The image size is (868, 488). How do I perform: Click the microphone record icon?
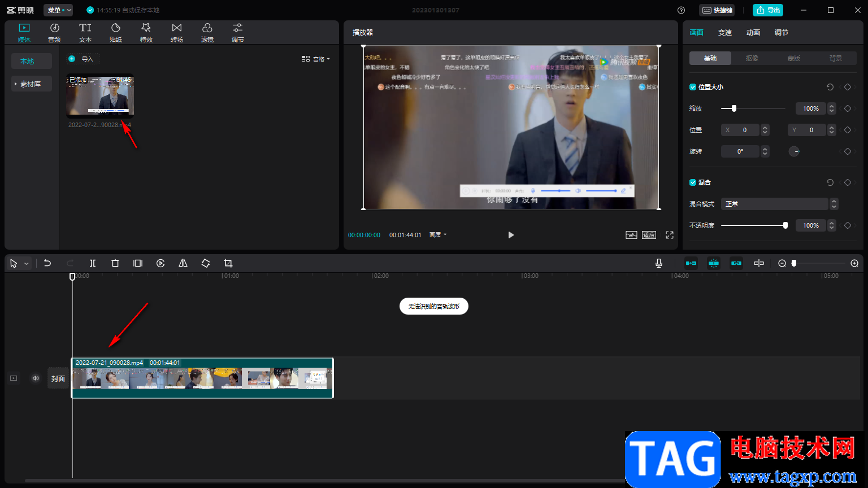point(659,263)
